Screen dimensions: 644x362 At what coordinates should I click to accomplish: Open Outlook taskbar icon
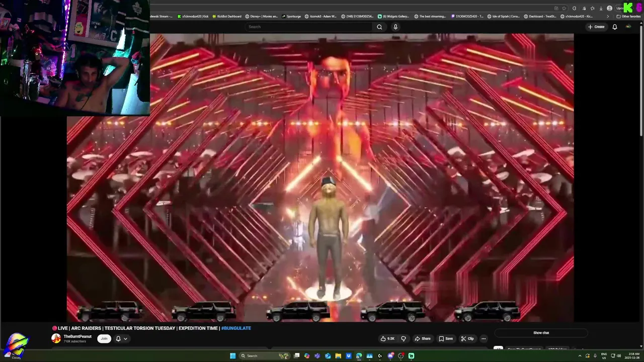pos(328,356)
